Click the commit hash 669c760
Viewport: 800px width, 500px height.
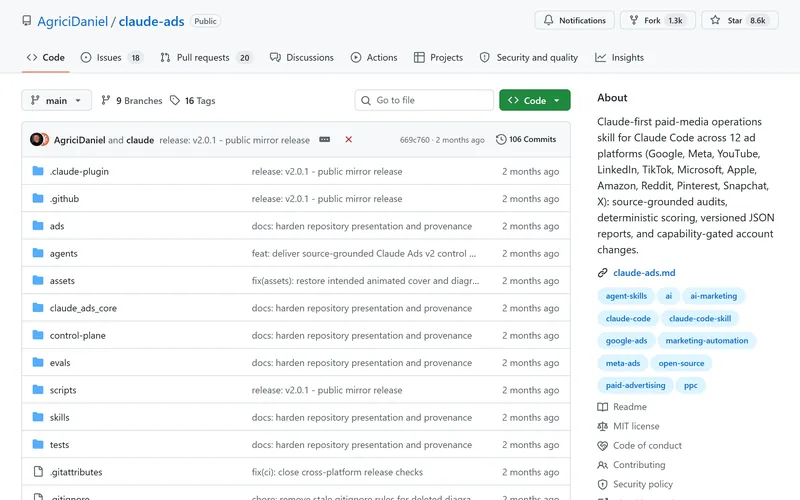pyautogui.click(x=415, y=140)
